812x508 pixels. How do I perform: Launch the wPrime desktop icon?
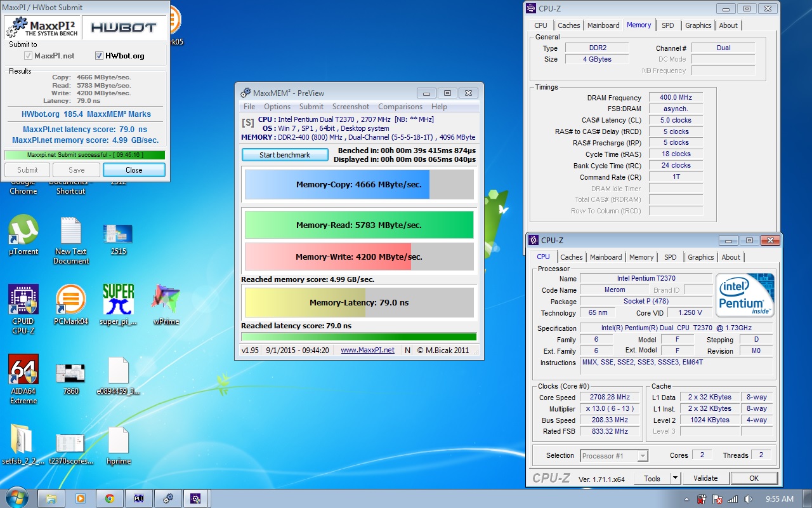pos(166,305)
